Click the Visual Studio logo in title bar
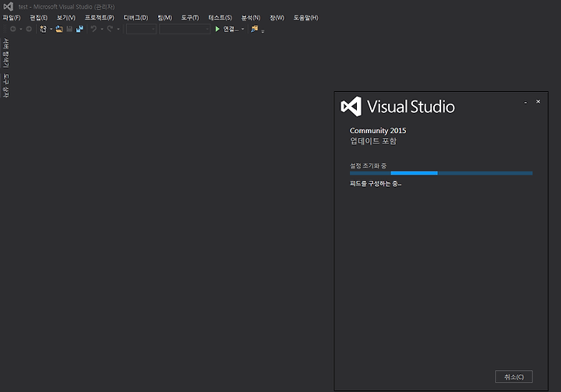Viewport: 561px width, 392px height. tap(9, 6)
